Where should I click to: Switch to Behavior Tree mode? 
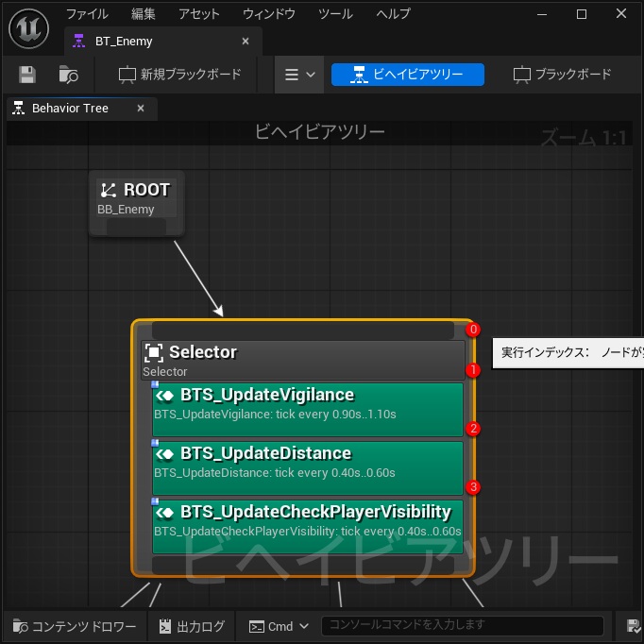[x=407, y=75]
